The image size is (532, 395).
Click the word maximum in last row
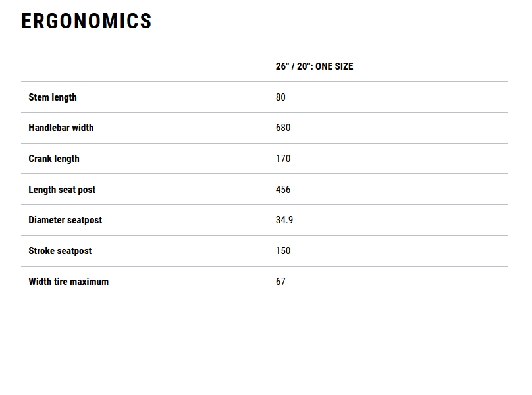click(x=90, y=282)
